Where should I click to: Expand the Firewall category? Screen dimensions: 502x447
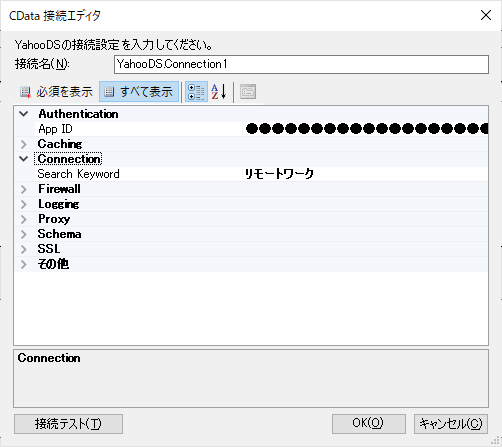[x=24, y=189]
